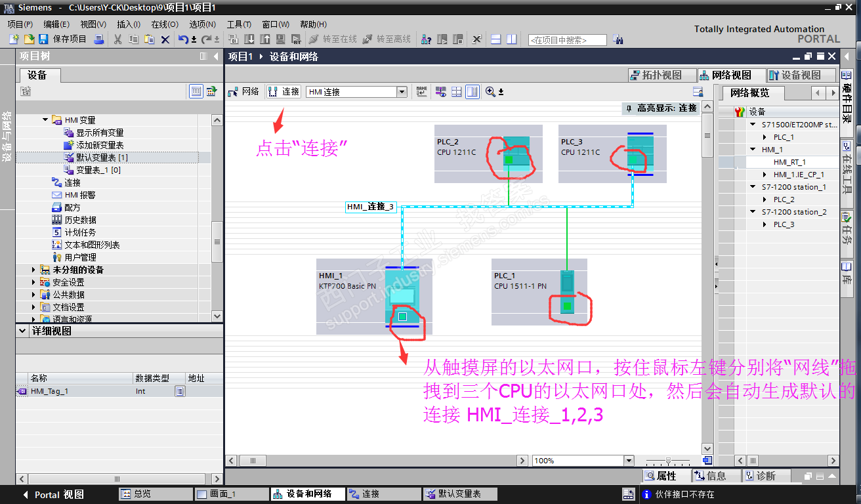Click the Print icon in the toolbar

pyautogui.click(x=99, y=39)
